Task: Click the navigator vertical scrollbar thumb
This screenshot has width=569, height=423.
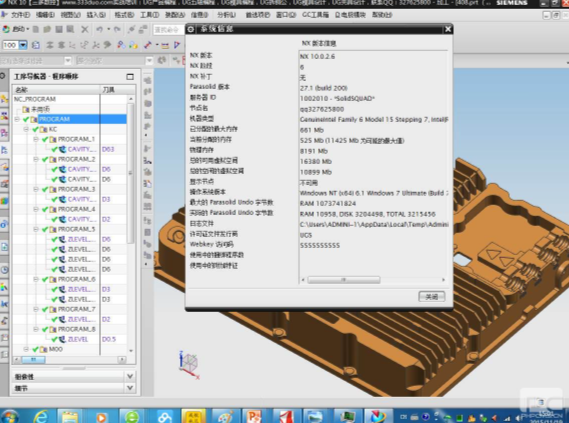Action: 131,173
